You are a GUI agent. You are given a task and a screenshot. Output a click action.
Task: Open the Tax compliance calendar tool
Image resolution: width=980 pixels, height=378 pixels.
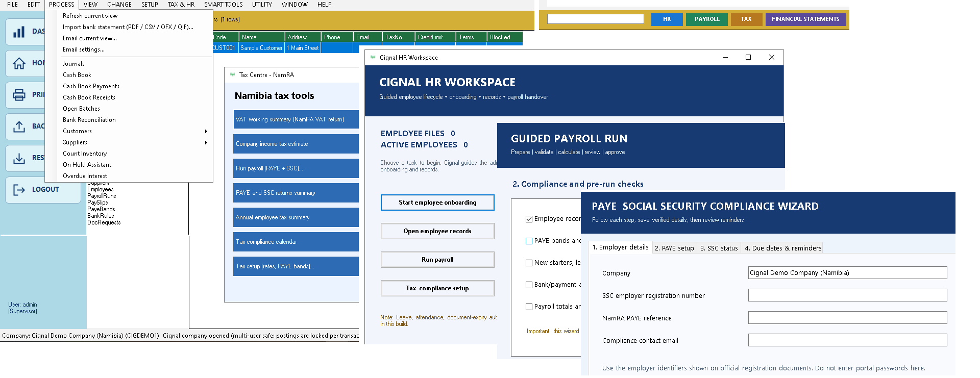(x=296, y=242)
